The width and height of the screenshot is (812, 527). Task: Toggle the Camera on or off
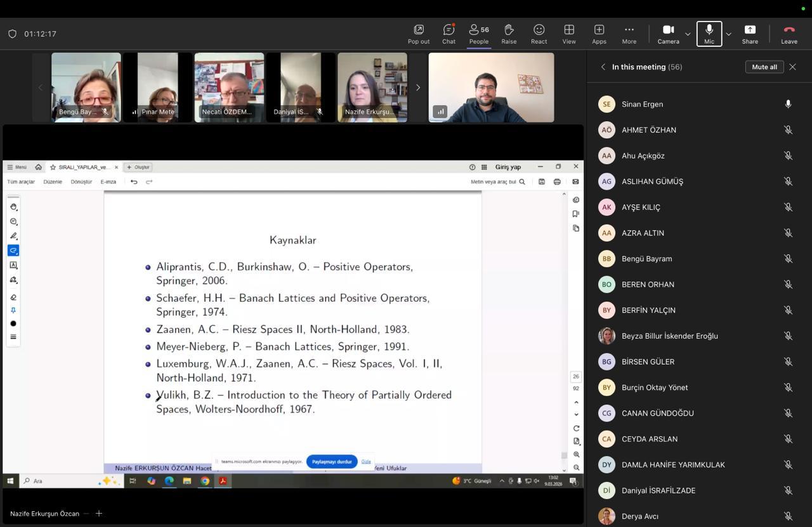668,34
